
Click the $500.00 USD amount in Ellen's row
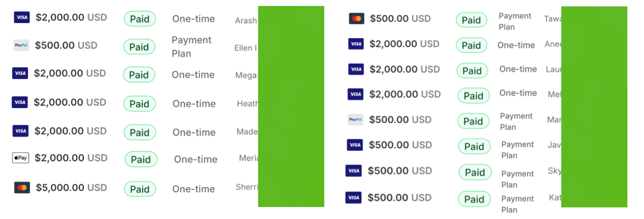[66, 45]
